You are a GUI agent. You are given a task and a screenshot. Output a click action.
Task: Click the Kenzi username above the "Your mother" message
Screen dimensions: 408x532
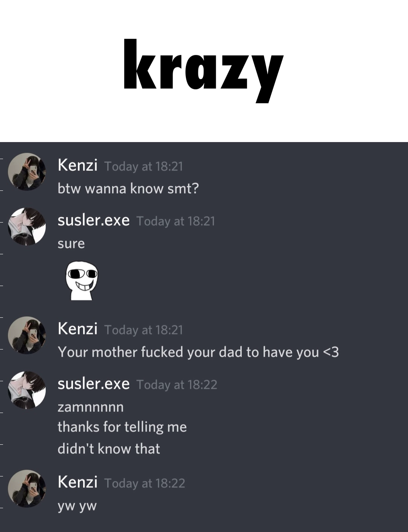[77, 329]
